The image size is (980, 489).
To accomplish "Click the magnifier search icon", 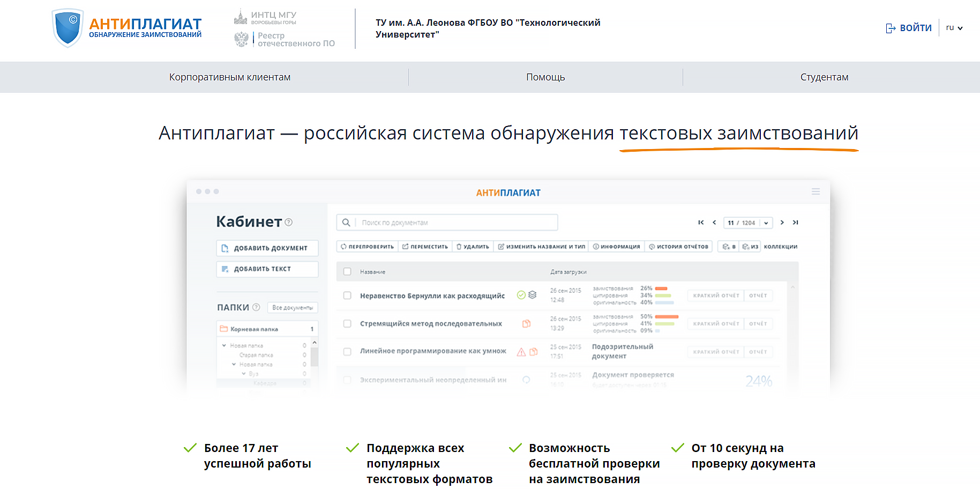I will click(346, 223).
